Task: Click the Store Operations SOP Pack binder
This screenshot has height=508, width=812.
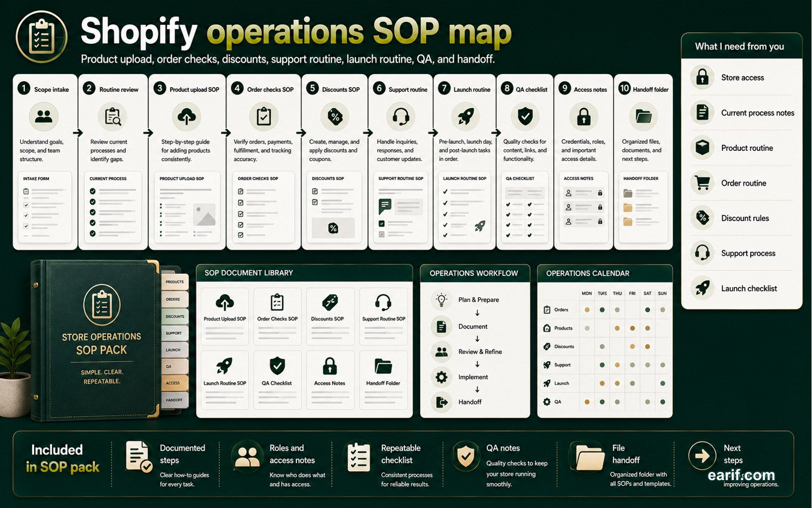Action: 94,340
